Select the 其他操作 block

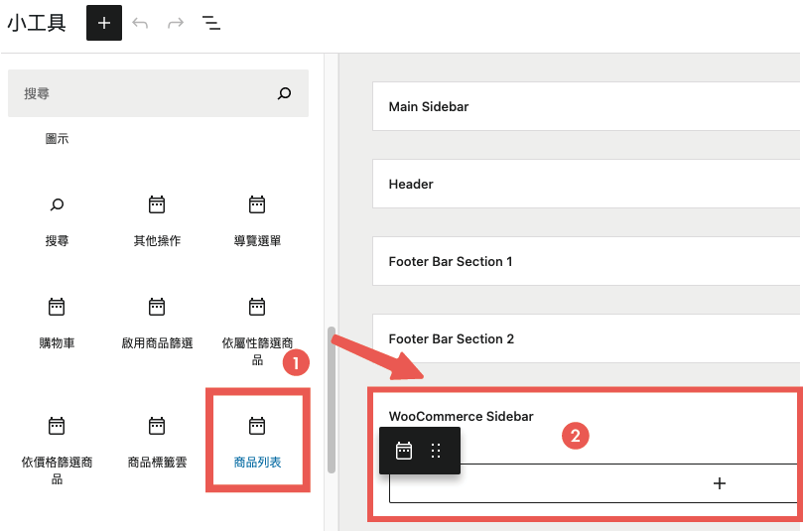(157, 220)
